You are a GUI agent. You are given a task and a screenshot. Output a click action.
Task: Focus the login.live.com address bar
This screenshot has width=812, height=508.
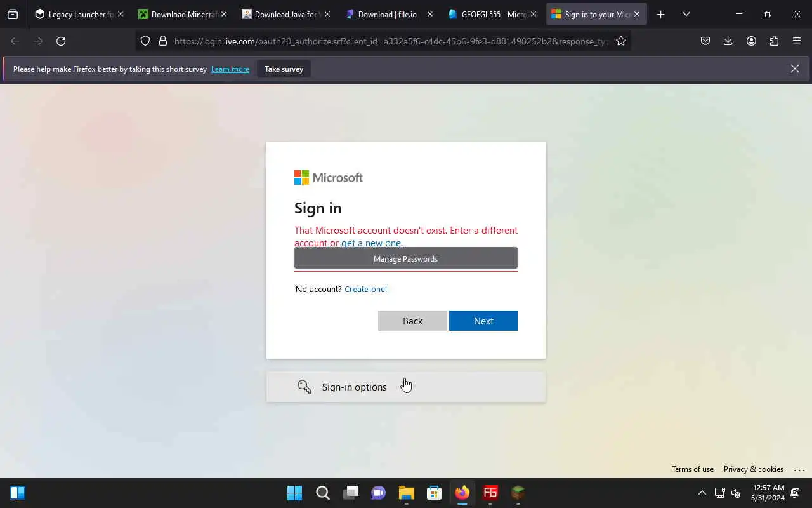click(390, 41)
